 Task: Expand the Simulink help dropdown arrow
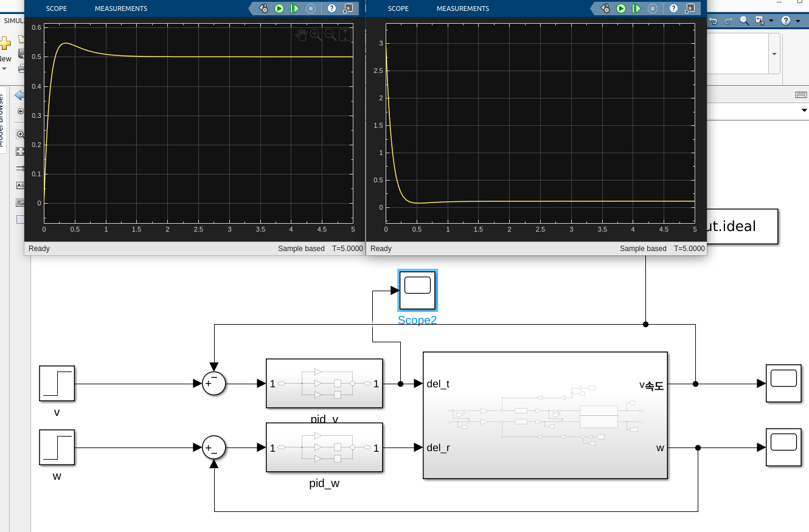[798, 21]
